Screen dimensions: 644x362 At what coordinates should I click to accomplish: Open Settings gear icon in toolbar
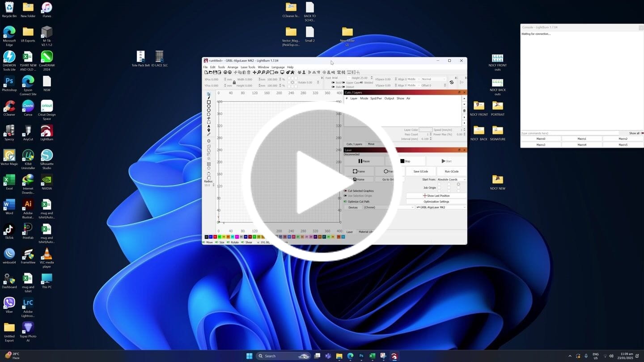(x=288, y=72)
